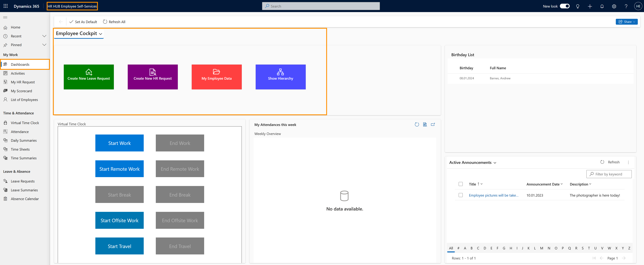The height and width of the screenshot is (265, 644).
Task: Open the My Employee Data tile
Action: pos(217,77)
